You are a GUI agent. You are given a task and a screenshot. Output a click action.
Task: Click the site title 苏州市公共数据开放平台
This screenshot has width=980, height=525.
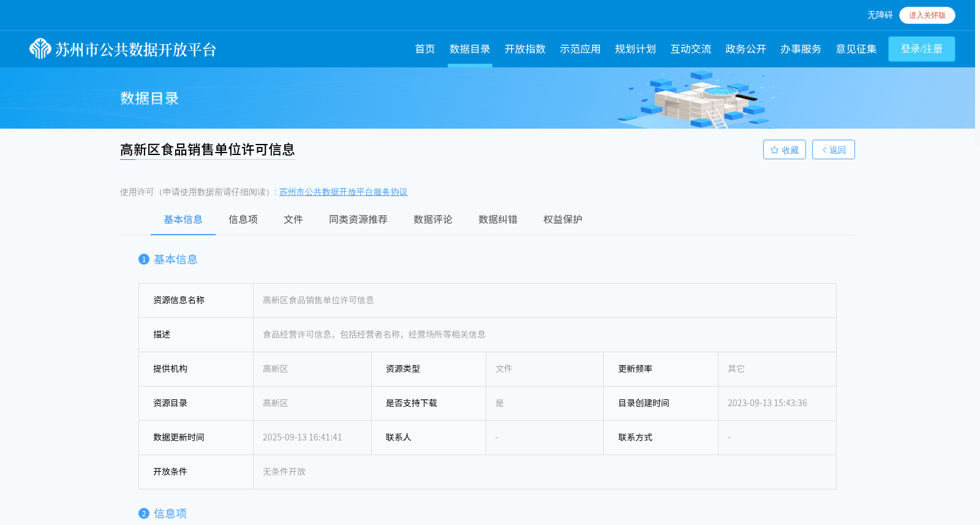(x=136, y=49)
